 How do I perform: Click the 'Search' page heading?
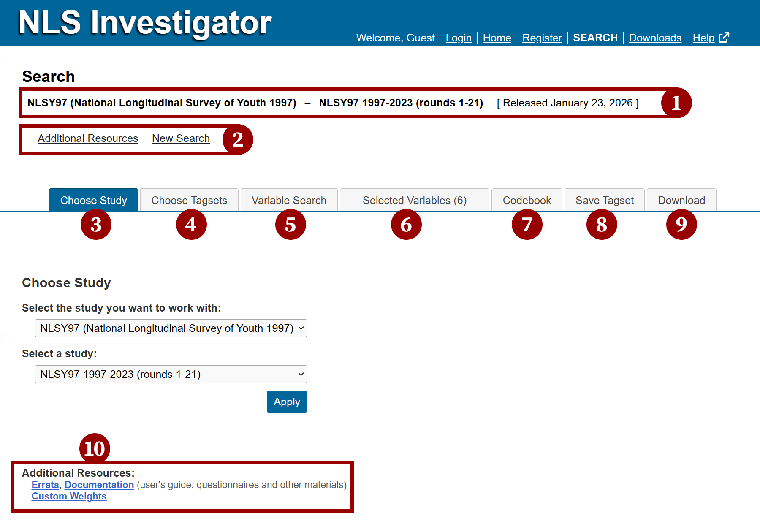(x=49, y=76)
